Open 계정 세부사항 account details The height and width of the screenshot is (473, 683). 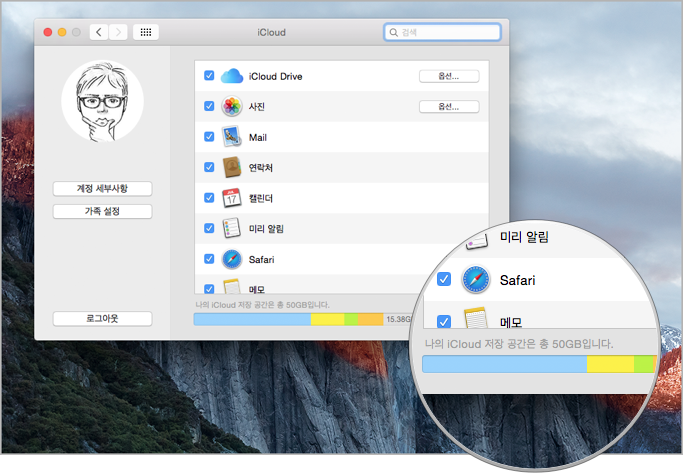coord(102,189)
